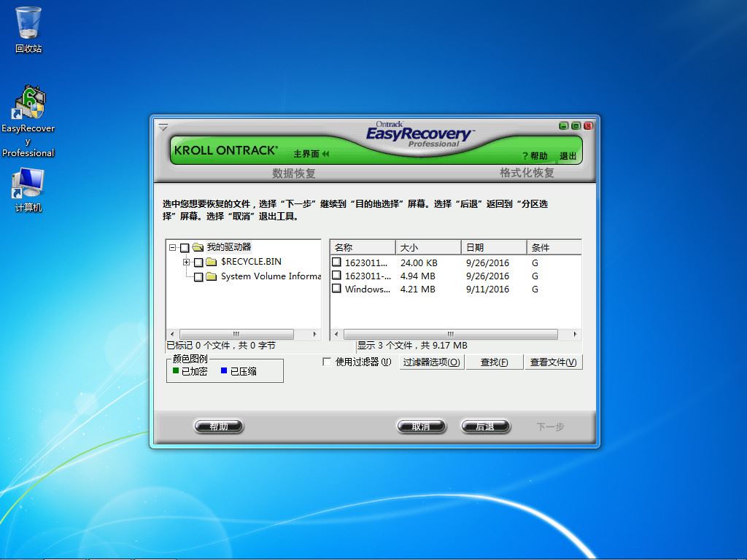Click the 4.94 MB size cell
The width and height of the screenshot is (747, 560).
point(418,276)
